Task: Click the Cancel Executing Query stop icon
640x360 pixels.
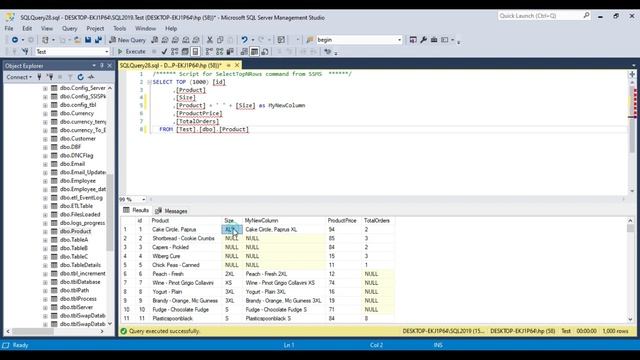Action: click(x=154, y=51)
